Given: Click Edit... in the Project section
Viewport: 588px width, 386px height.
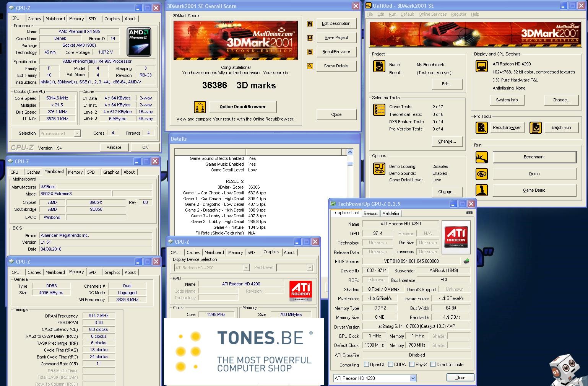Looking at the screenshot, I should [447, 84].
